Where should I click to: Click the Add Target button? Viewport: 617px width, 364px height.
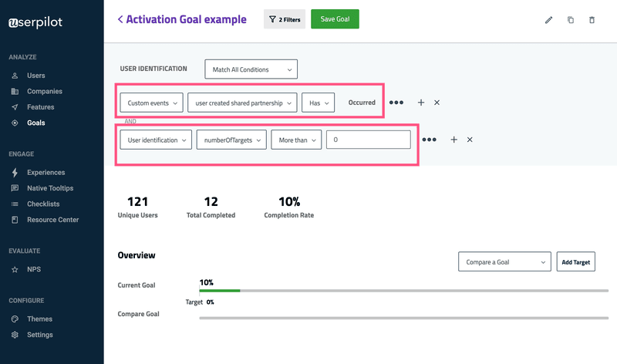coord(575,262)
